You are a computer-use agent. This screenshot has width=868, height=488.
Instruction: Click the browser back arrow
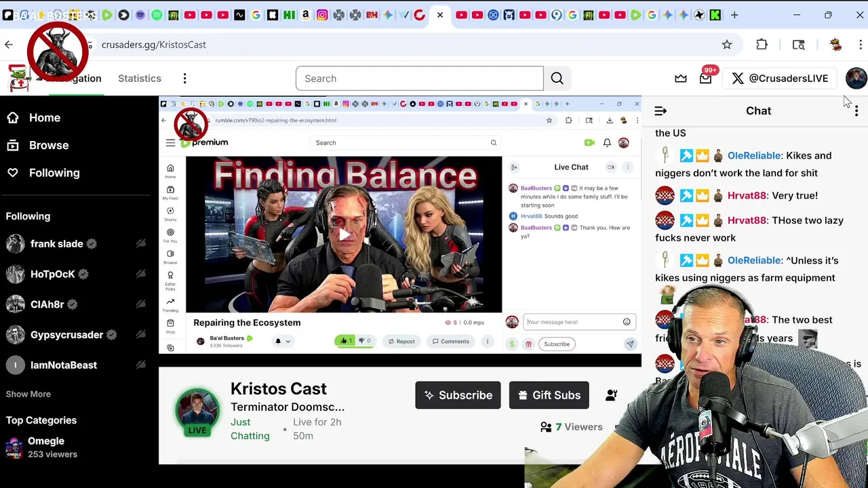click(9, 45)
